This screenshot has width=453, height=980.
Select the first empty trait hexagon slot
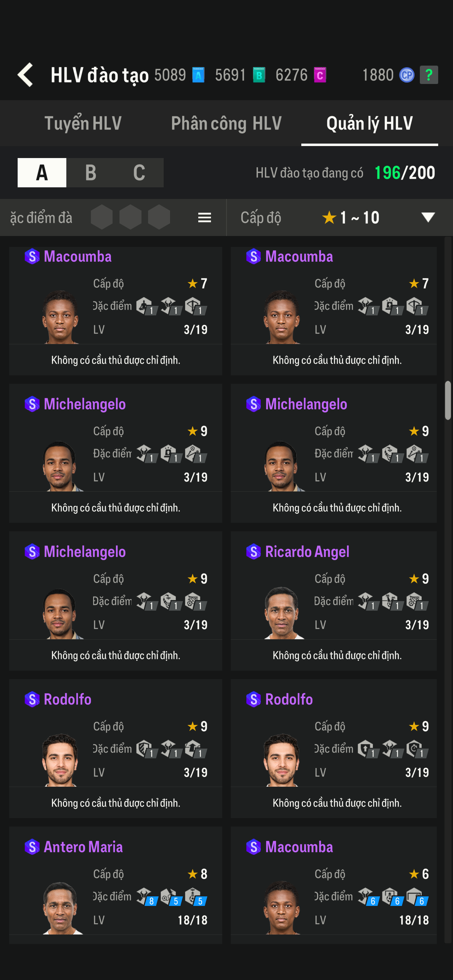click(102, 217)
